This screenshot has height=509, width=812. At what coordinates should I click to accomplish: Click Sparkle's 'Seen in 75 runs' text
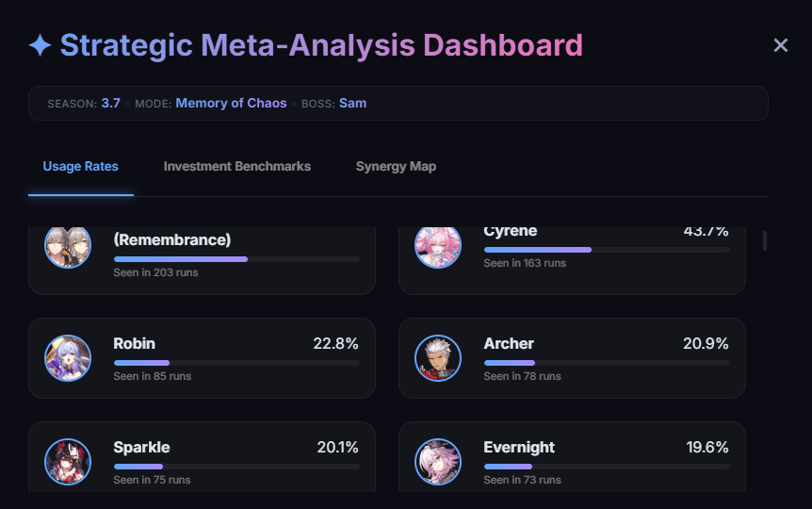[x=152, y=480]
